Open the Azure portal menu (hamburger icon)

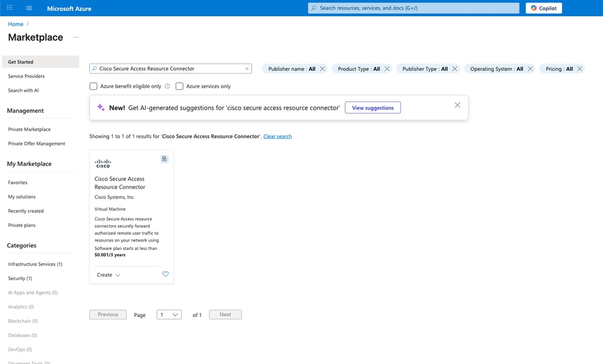[x=28, y=8]
